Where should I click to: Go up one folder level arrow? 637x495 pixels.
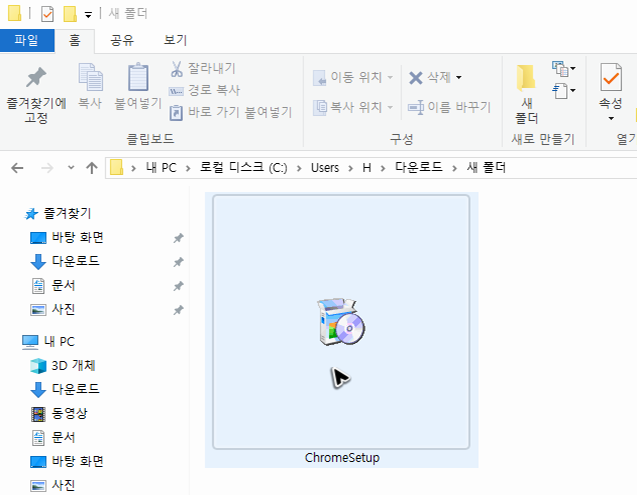(x=92, y=167)
